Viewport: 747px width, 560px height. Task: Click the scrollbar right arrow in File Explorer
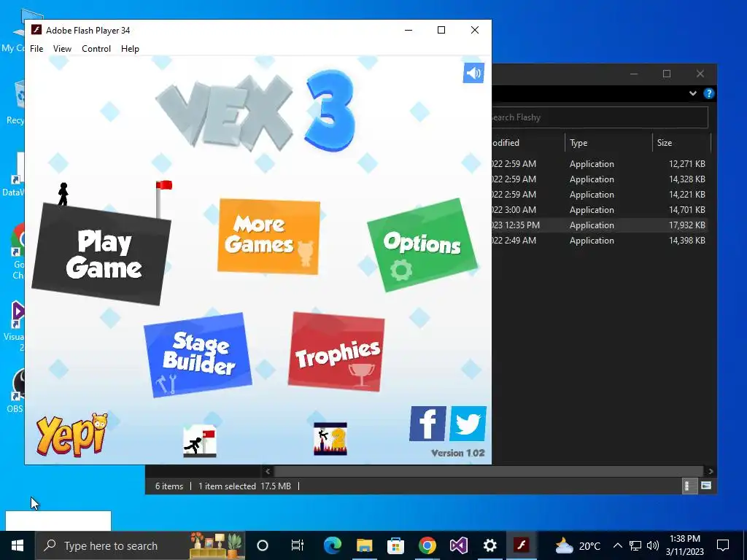[x=711, y=471]
